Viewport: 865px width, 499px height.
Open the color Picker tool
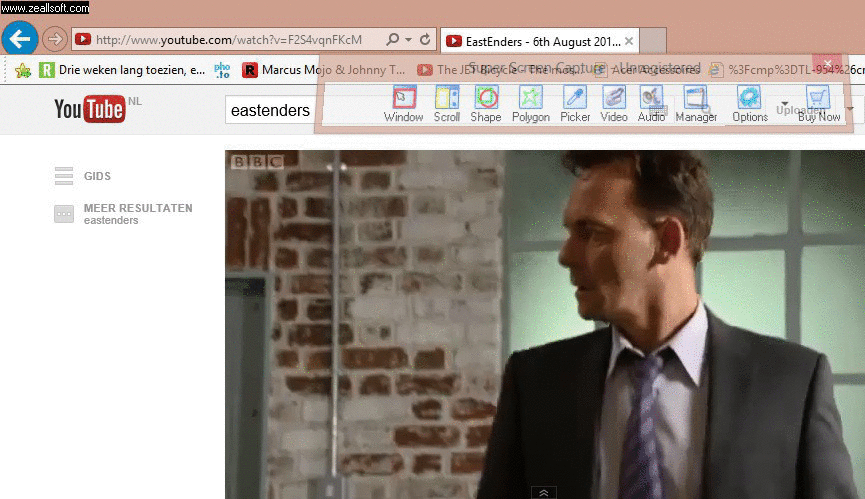[575, 103]
